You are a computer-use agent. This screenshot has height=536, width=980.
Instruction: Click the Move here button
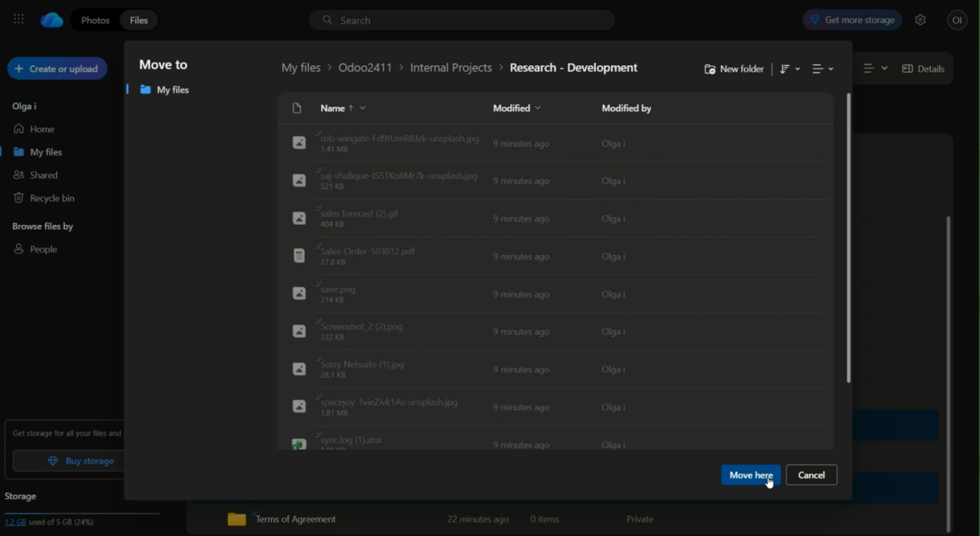click(x=750, y=475)
